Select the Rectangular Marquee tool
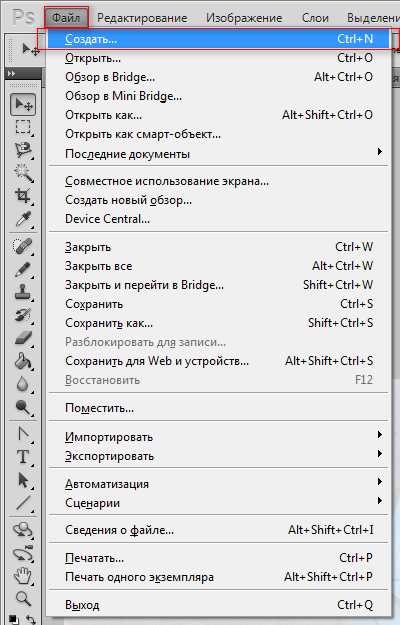 tap(23, 127)
